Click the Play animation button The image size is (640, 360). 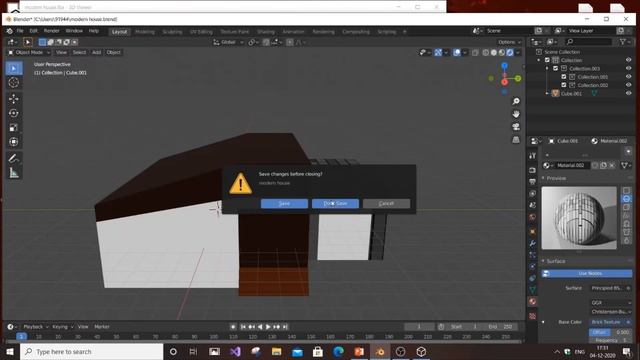(268, 327)
